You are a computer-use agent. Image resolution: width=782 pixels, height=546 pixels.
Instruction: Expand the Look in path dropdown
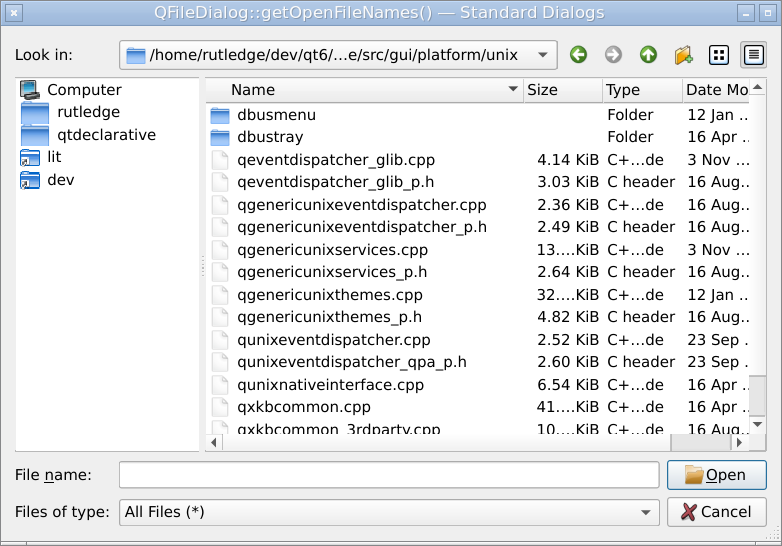pos(541,55)
